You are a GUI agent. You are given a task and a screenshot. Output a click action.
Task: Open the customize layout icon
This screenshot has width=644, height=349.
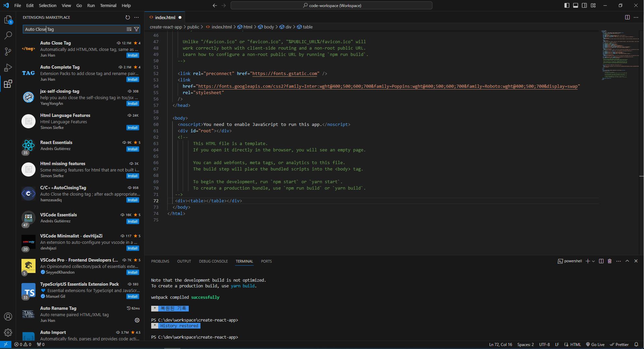(x=593, y=5)
